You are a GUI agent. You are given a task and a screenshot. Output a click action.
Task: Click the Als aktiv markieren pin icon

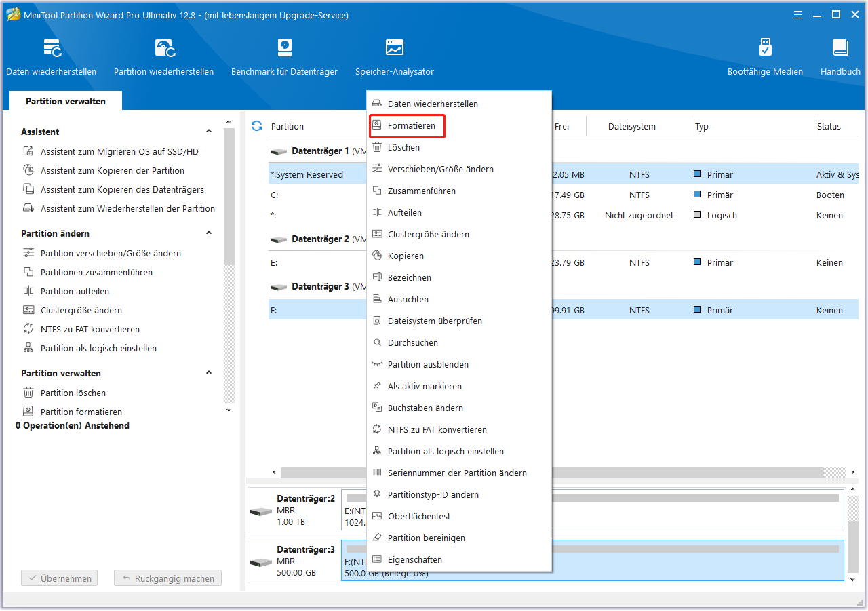[x=377, y=387]
